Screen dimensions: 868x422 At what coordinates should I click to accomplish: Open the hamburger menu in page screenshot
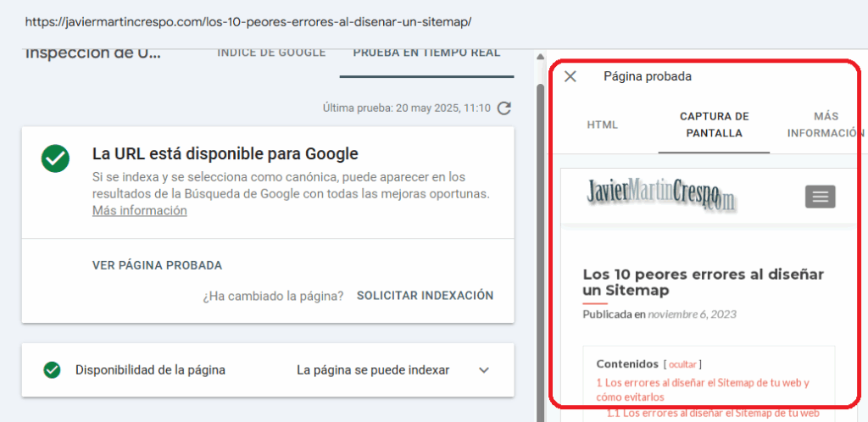(x=820, y=197)
